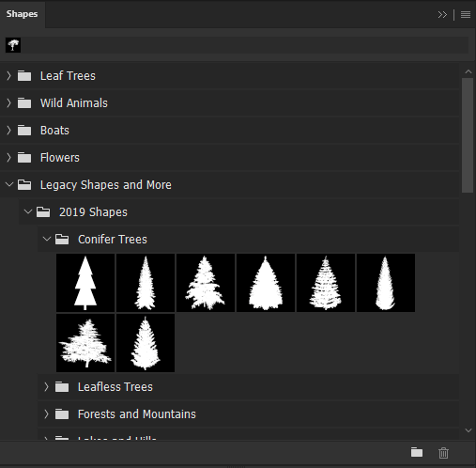Select the Flowers group label
Viewport: 476px width, 468px height.
(60, 158)
